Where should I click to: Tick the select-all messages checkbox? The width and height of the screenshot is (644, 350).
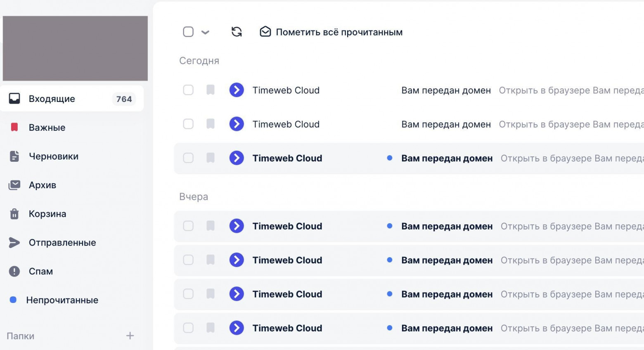[189, 31]
